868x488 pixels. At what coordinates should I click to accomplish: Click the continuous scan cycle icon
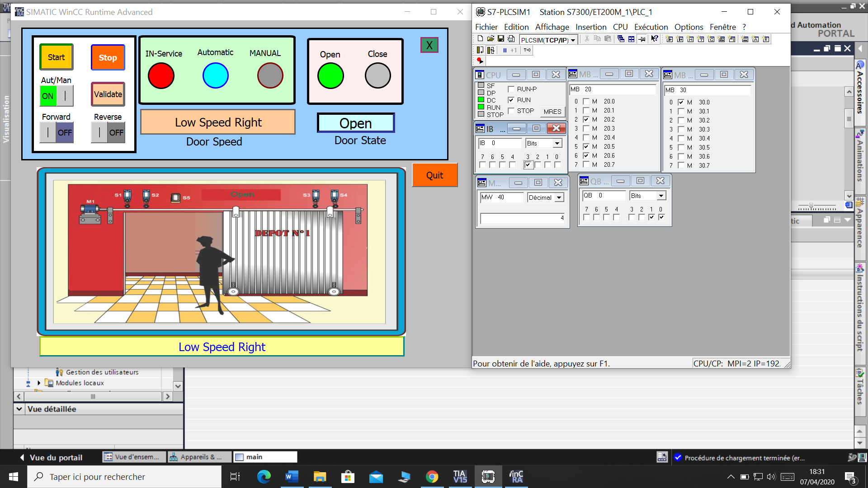click(x=491, y=50)
